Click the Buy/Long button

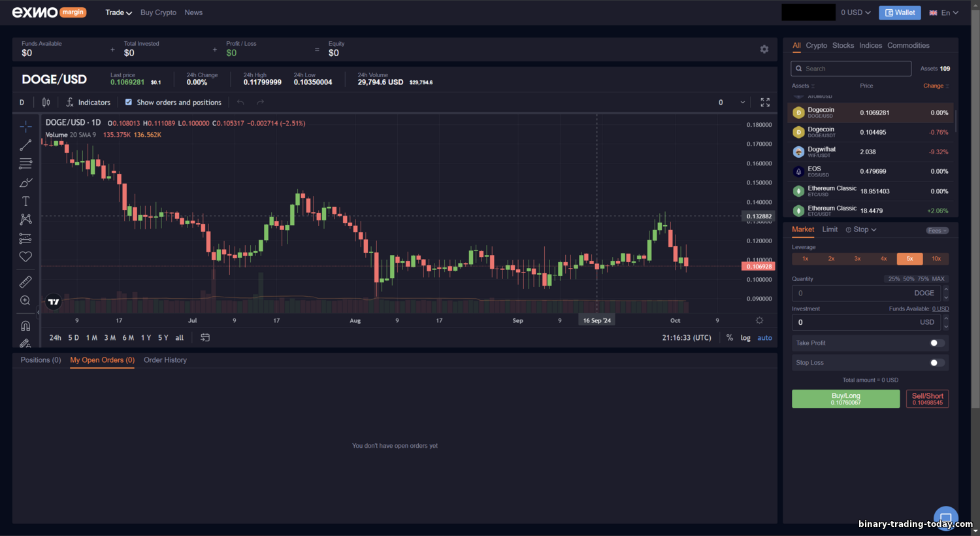(x=845, y=399)
